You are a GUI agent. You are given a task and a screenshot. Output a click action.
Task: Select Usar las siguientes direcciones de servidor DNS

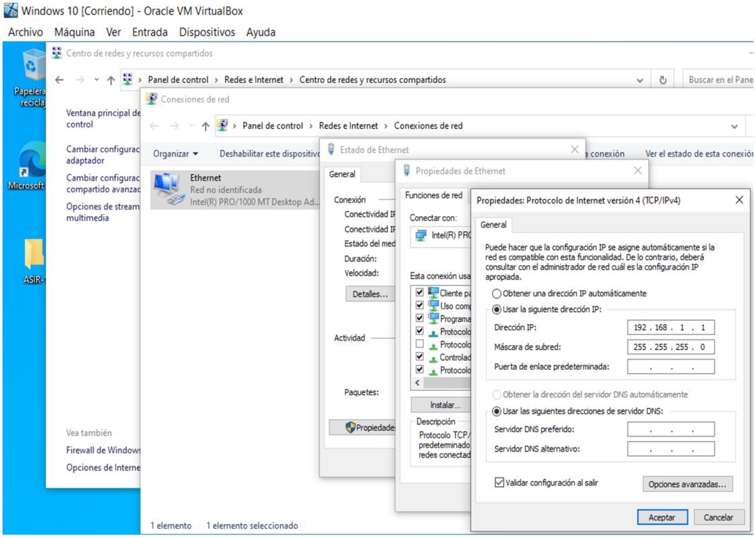click(496, 412)
